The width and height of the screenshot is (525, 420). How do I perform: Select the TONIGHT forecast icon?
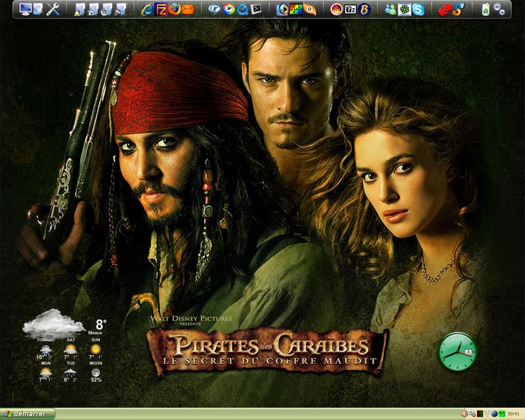coord(46,350)
